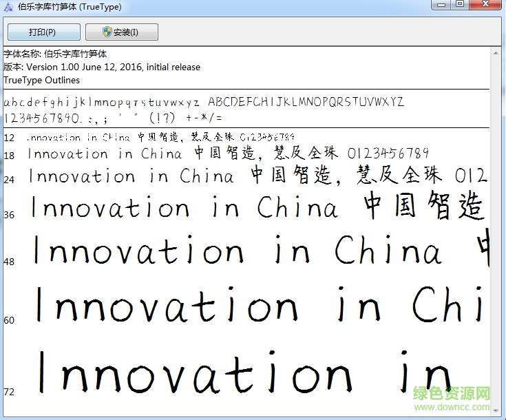Click the size 12 label
506x420 pixels.
point(9,138)
